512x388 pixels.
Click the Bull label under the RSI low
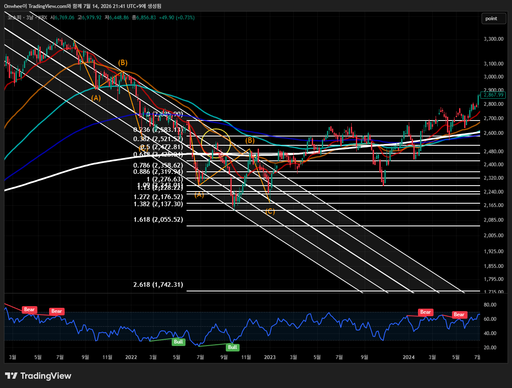232,347
